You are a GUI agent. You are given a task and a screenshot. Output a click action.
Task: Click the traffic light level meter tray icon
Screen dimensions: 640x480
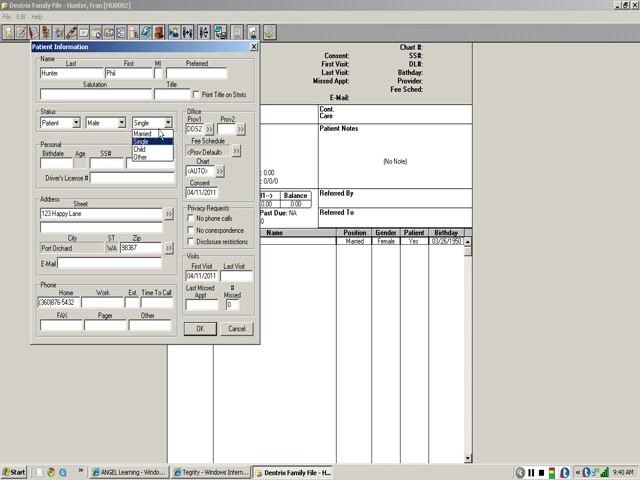(x=552, y=472)
